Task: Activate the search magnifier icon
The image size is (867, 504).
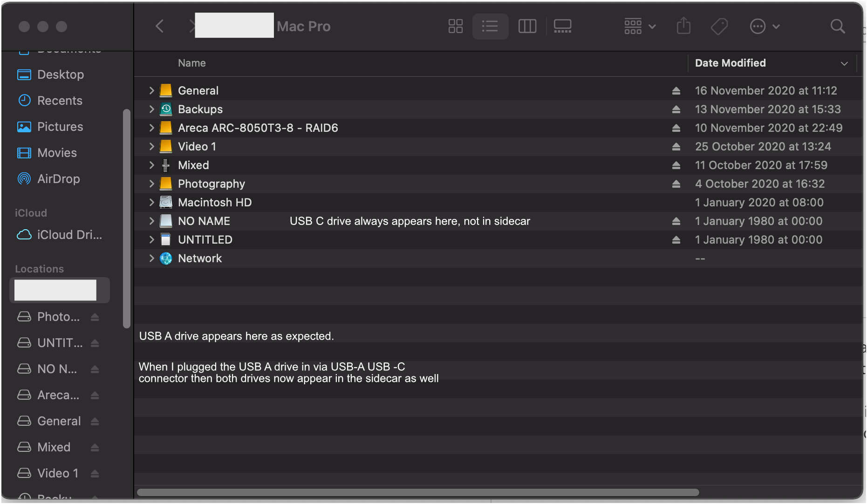Action: click(837, 27)
